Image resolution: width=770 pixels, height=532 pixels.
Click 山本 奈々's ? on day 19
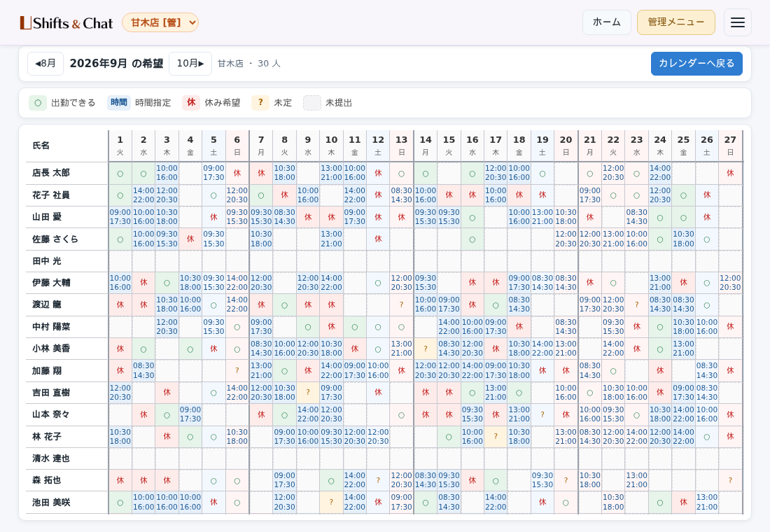point(542,414)
